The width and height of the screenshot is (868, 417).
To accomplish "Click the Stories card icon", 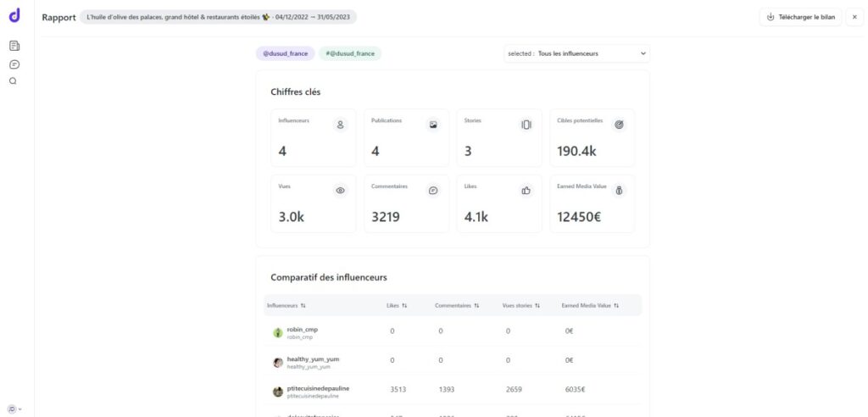I will [526, 125].
